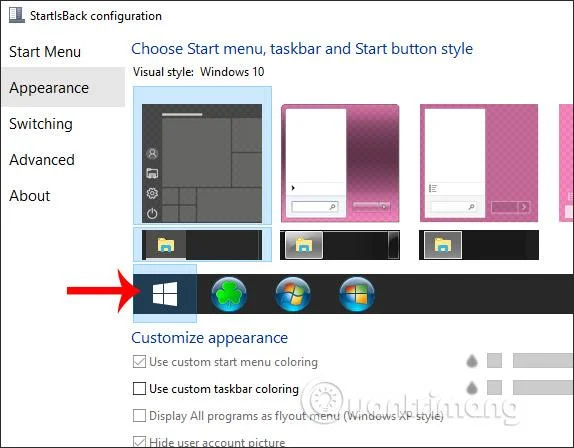This screenshot has height=448, width=574.
Task: Click start menu color swatch square
Action: point(494,361)
